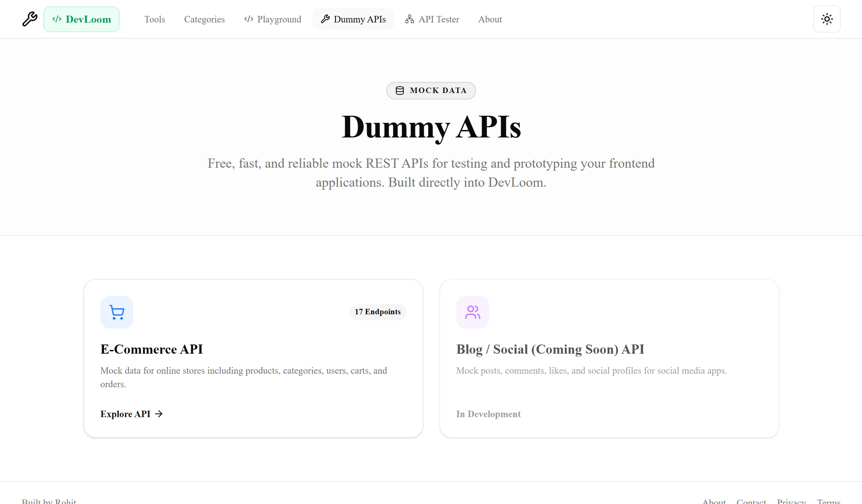Open the Tools menu item
Image resolution: width=862 pixels, height=504 pixels.
(x=155, y=19)
